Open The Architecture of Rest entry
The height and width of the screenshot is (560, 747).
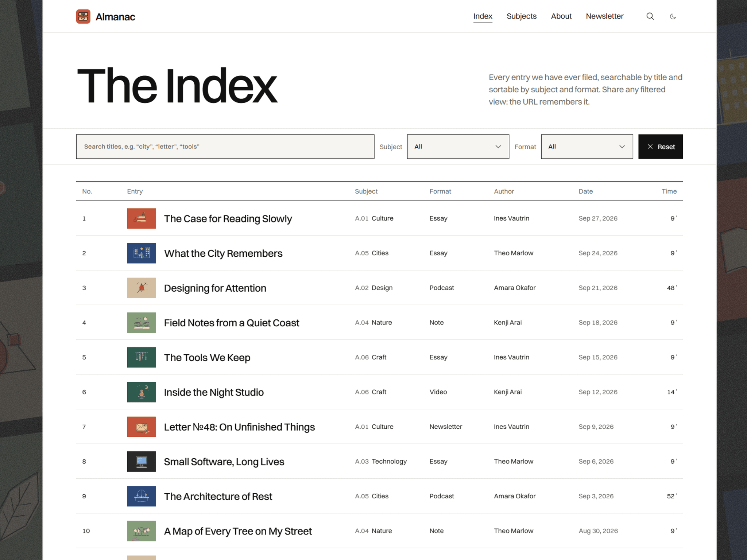[x=218, y=497]
